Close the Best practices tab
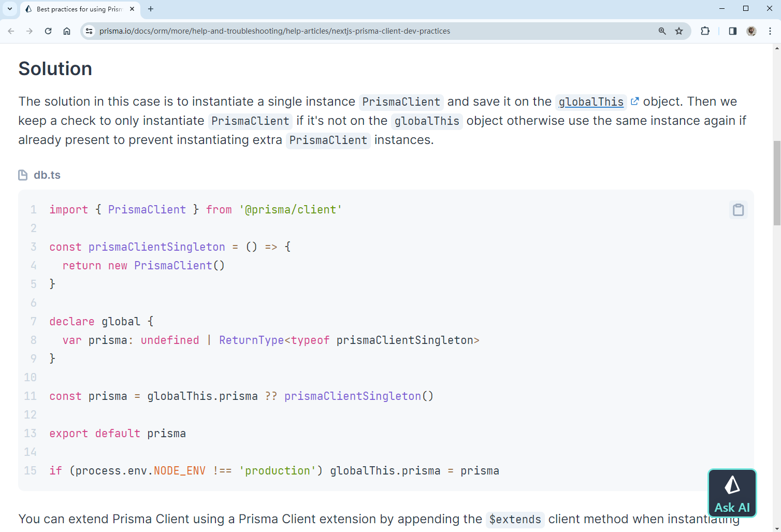The width and height of the screenshot is (781, 532). [132, 9]
